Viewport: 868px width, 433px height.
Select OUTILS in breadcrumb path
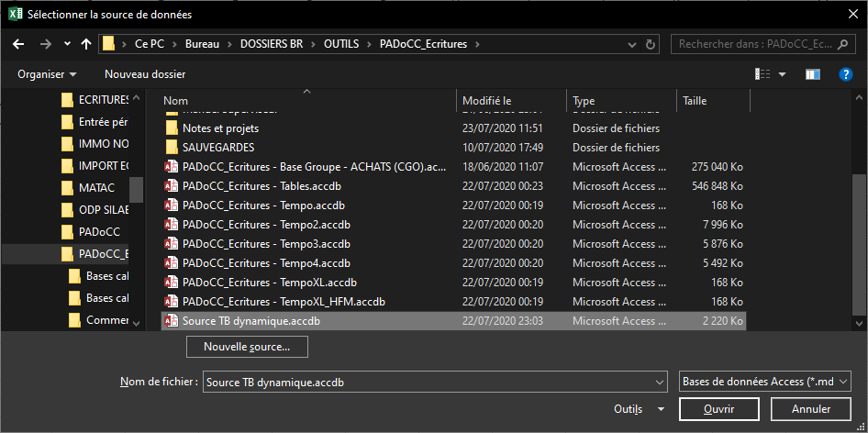pos(341,44)
